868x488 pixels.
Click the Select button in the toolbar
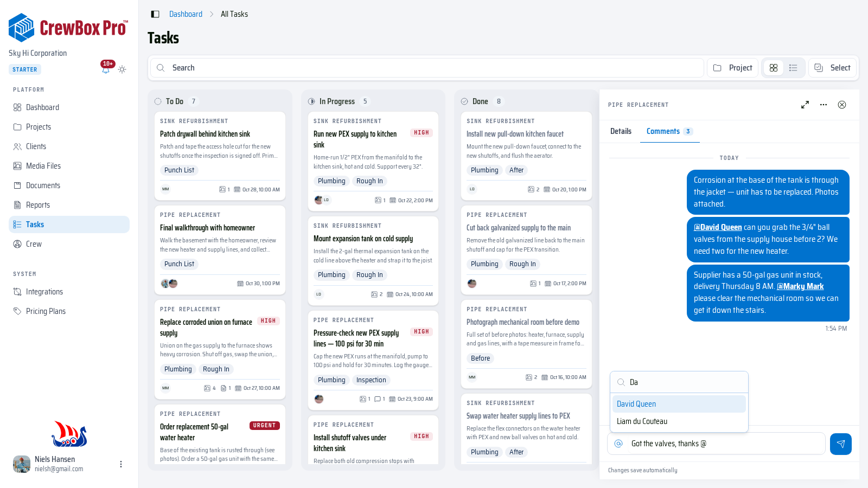click(832, 68)
